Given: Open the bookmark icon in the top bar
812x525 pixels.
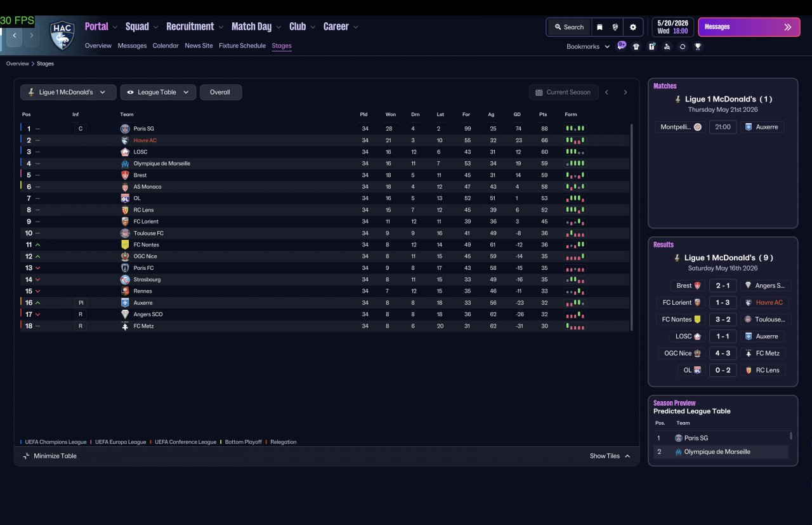Looking at the screenshot, I should click(599, 27).
